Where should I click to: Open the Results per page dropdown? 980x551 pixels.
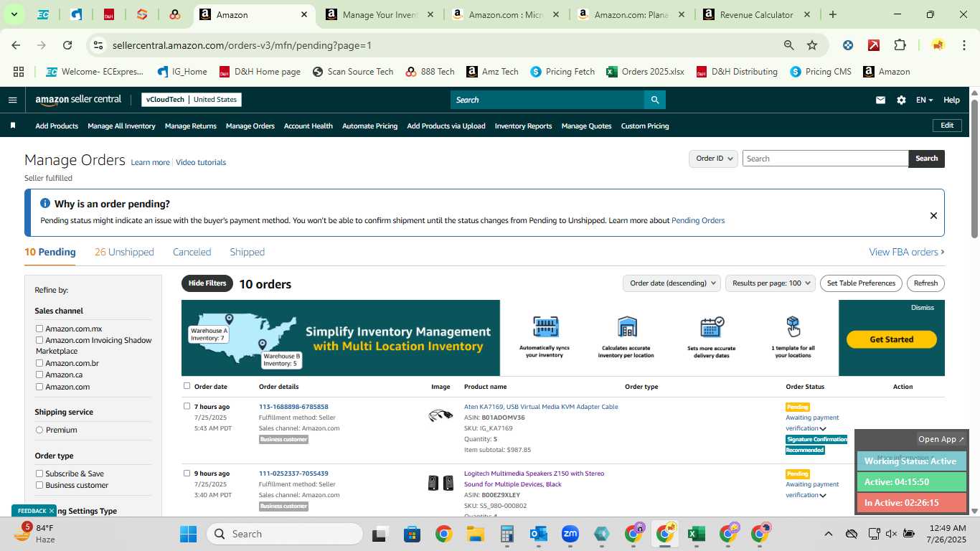(771, 283)
